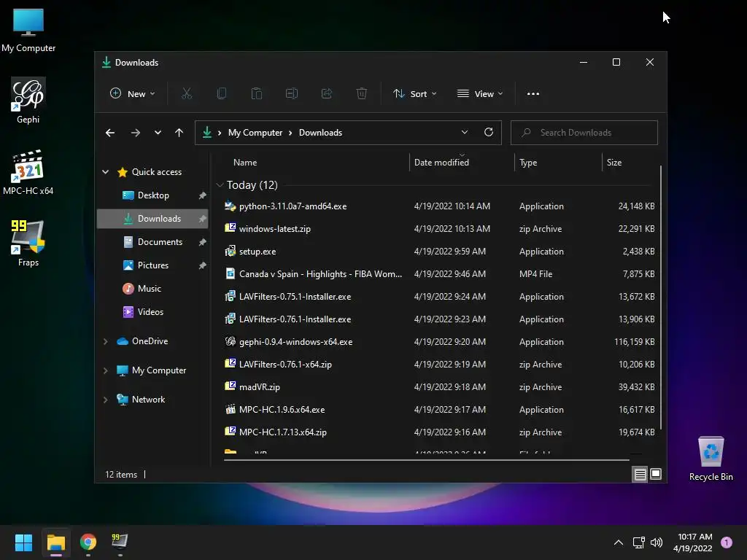747x560 pixels.
Task: Select the madVR.zip file
Action: pos(438,387)
